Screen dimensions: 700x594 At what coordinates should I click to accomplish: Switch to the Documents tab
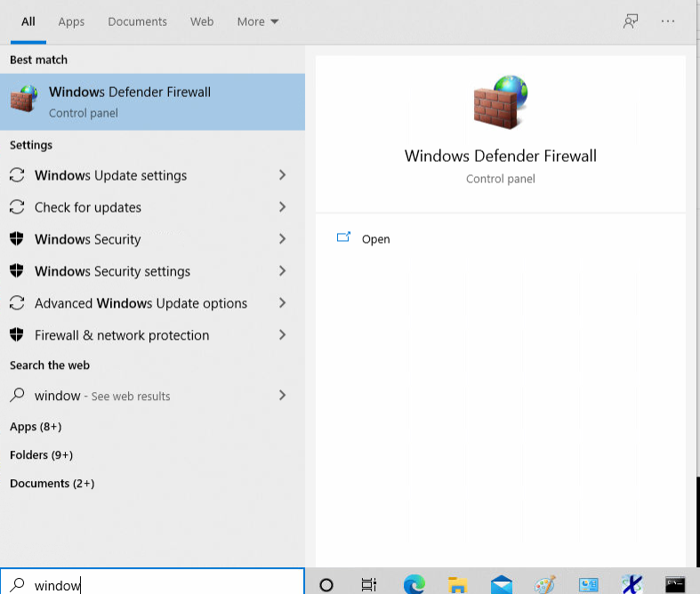coord(137,21)
